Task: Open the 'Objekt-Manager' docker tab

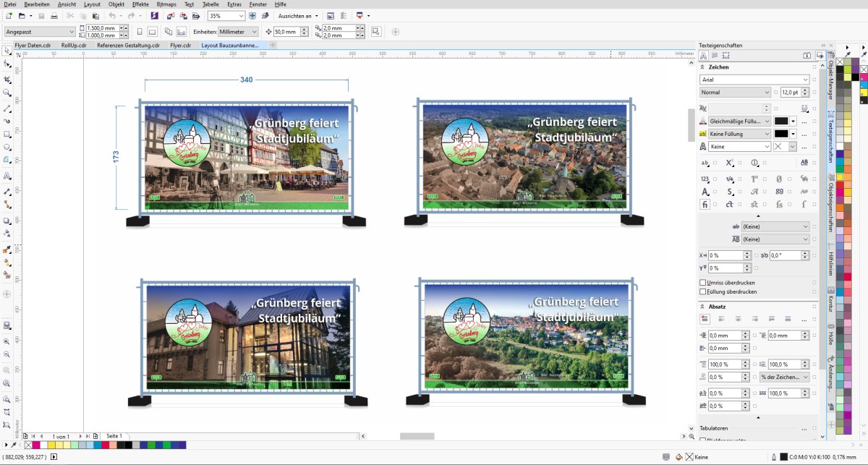Action: pyautogui.click(x=831, y=75)
